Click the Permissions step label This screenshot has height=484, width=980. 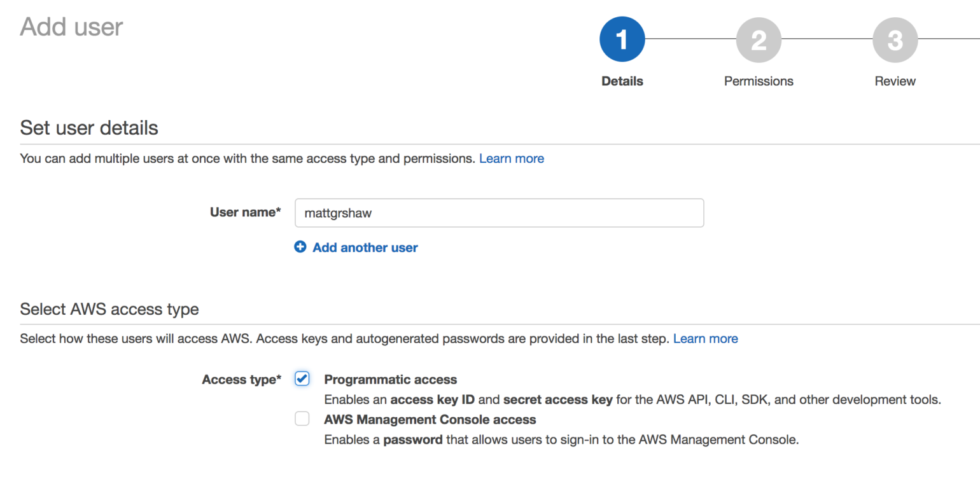click(759, 81)
